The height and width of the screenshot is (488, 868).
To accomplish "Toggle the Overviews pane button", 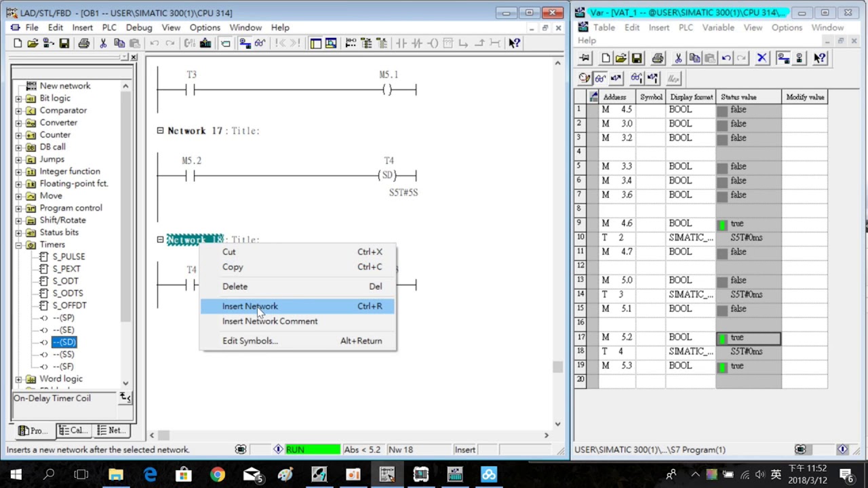I will (x=315, y=43).
